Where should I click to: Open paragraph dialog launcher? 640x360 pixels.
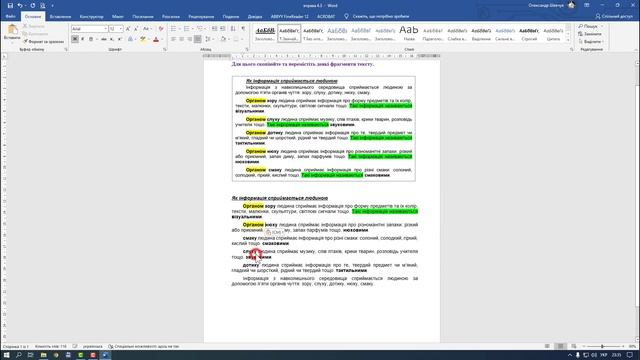click(x=247, y=49)
